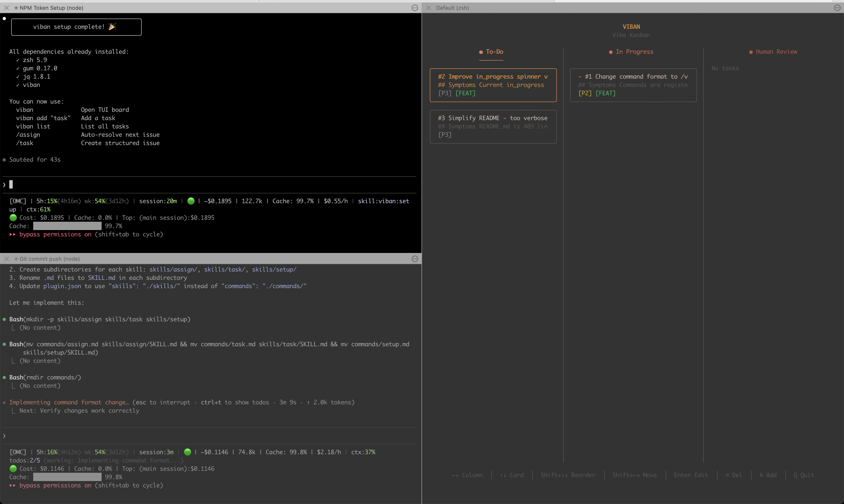Open the options menu of Default (zsh) pane
The image size is (844, 504).
point(837,8)
